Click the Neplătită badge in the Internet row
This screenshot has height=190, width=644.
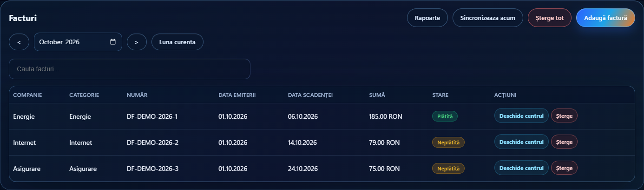pos(448,142)
